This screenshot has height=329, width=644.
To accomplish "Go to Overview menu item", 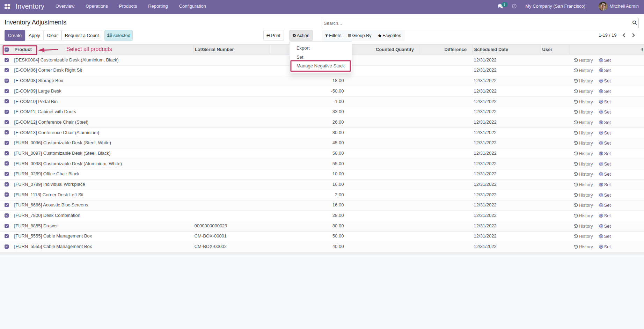I will click(x=65, y=6).
